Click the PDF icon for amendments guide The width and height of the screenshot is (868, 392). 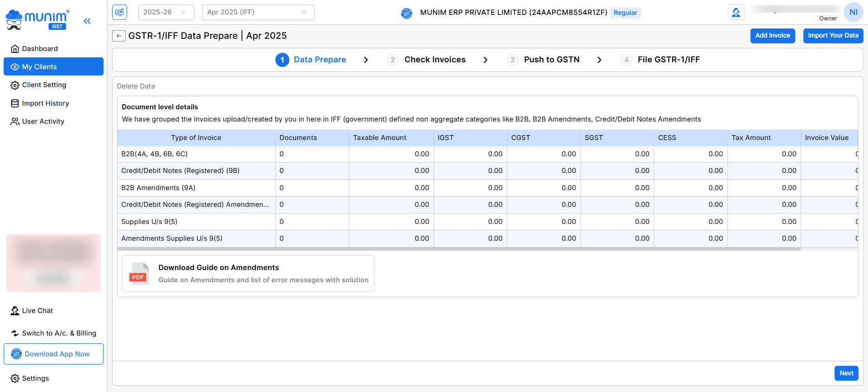[139, 274]
